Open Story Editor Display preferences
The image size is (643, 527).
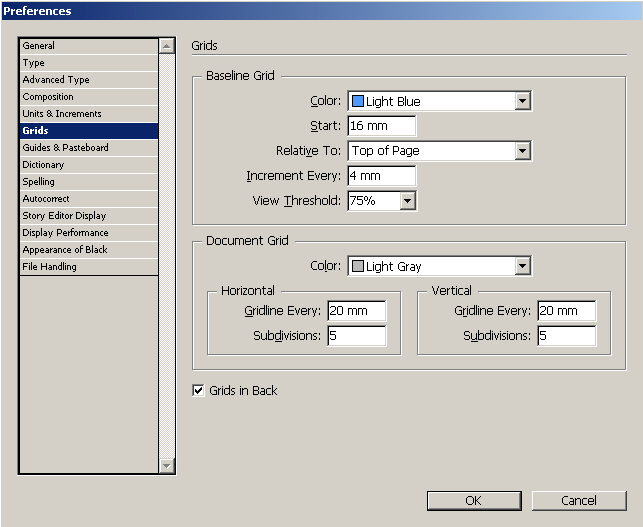point(89,216)
